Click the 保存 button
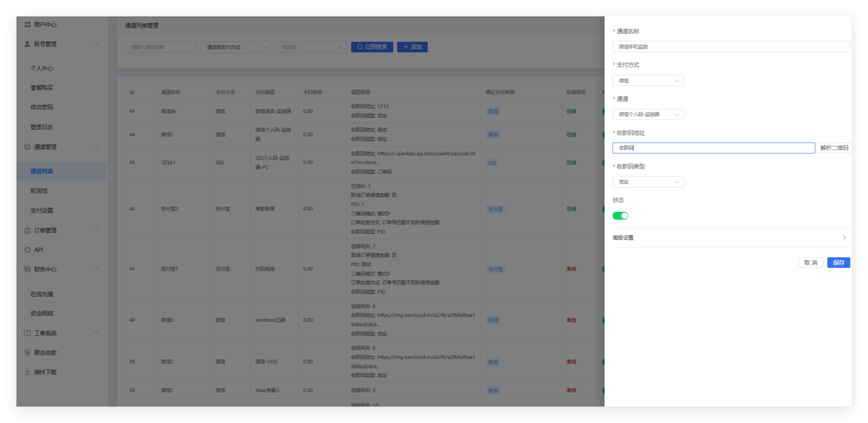This screenshot has height=423, width=868. click(838, 263)
